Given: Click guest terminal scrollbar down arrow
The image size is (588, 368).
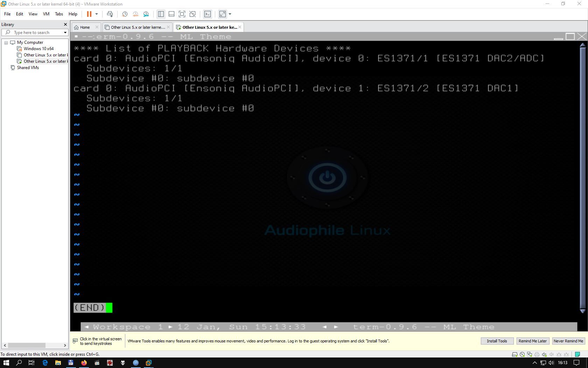Looking at the screenshot, I should coord(582,311).
